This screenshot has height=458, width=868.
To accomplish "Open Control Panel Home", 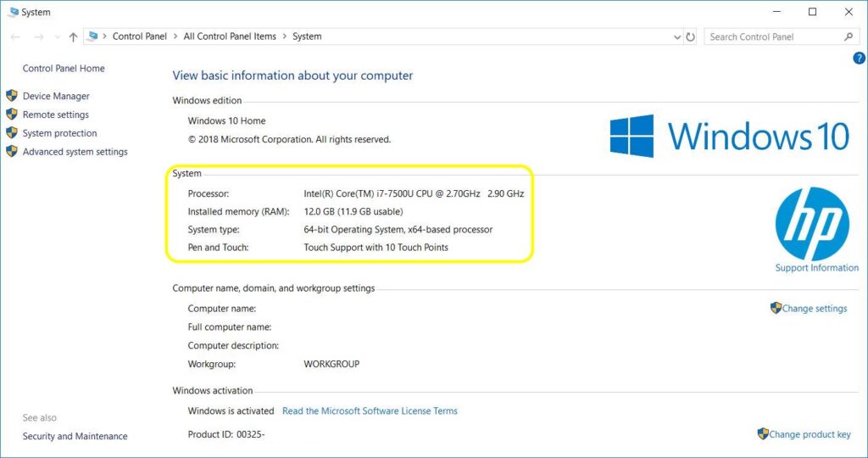I will [x=64, y=69].
